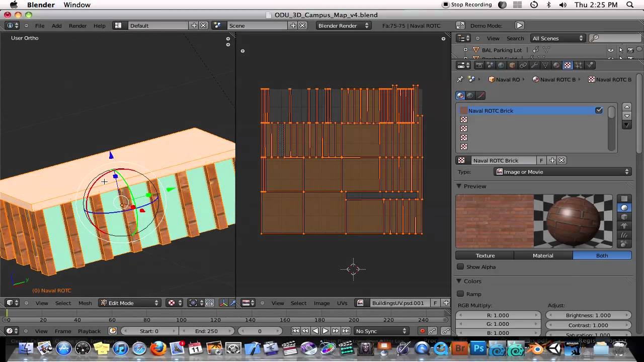Open Particles properties tab
This screenshot has height=362, width=644.
(x=579, y=65)
